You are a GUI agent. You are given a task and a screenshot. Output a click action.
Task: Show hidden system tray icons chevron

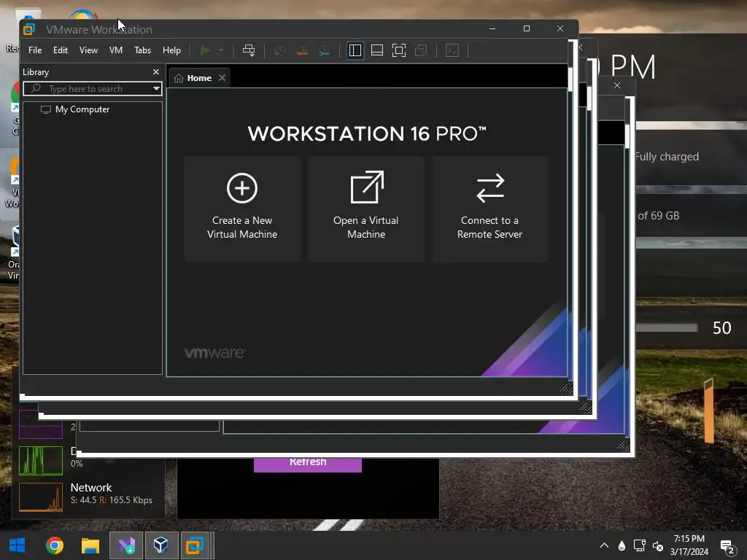pos(604,545)
